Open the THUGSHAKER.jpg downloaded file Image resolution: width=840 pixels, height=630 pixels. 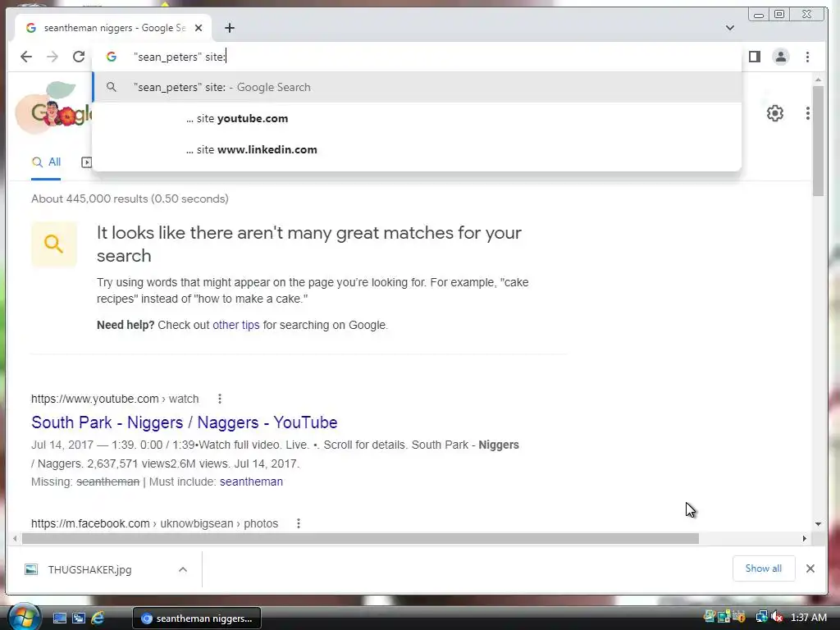pos(89,569)
